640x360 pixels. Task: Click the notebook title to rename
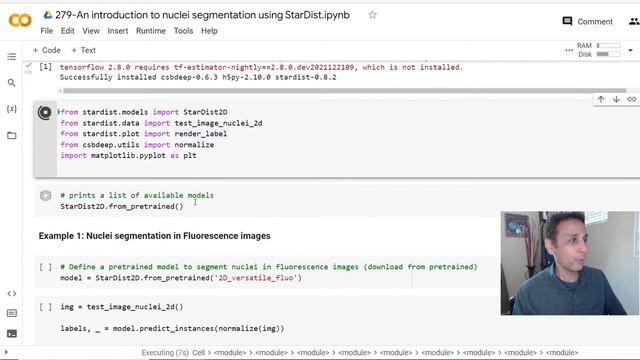202,15
